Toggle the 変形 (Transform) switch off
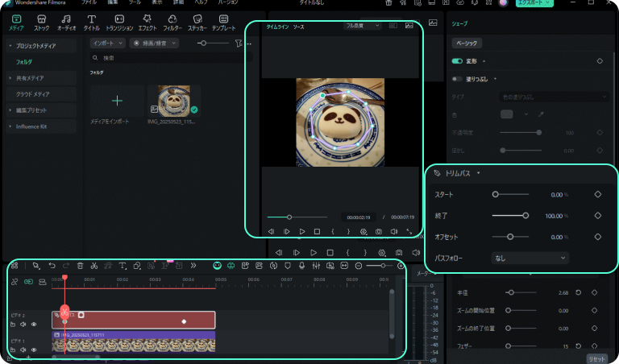This screenshot has height=364, width=619. 457,60
